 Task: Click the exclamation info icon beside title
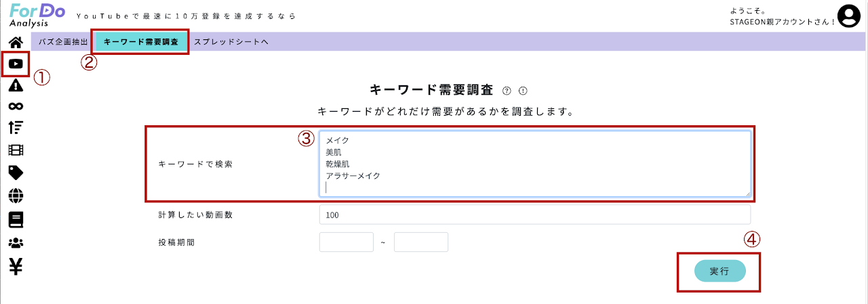pyautogui.click(x=523, y=91)
